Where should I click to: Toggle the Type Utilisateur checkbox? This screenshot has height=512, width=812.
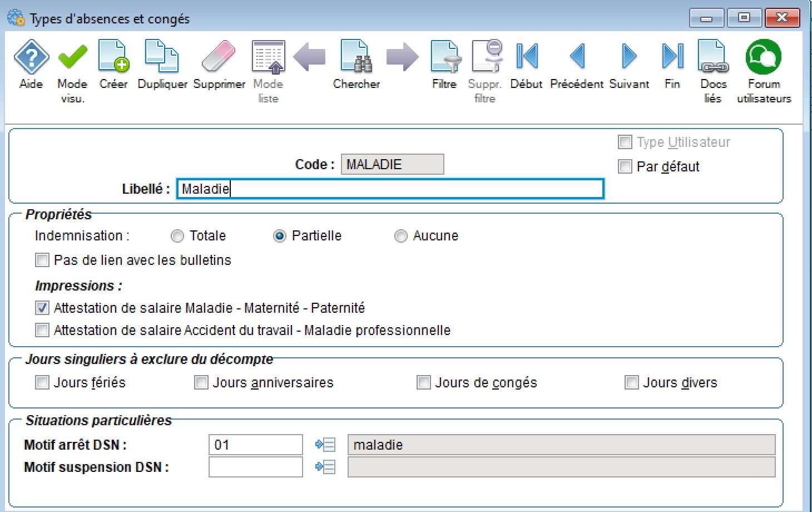pos(625,142)
